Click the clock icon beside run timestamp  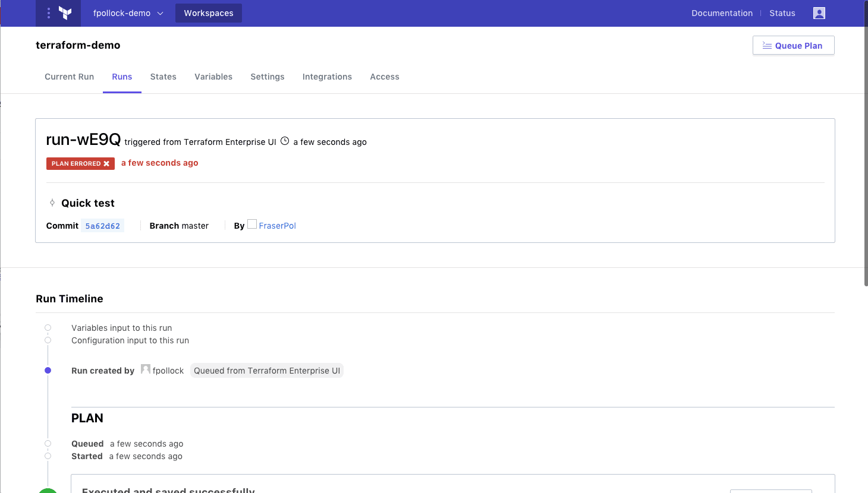285,141
